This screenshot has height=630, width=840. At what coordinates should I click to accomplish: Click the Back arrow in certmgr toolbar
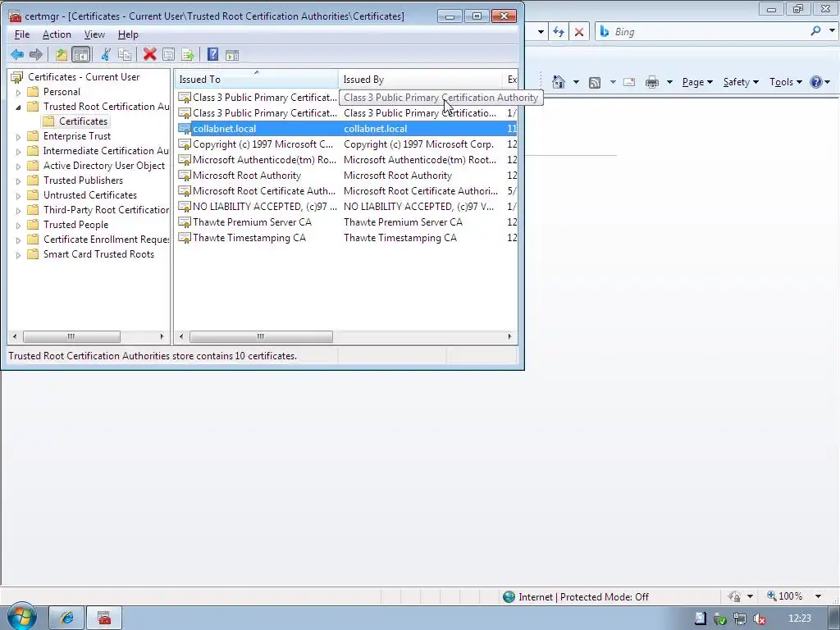17,55
